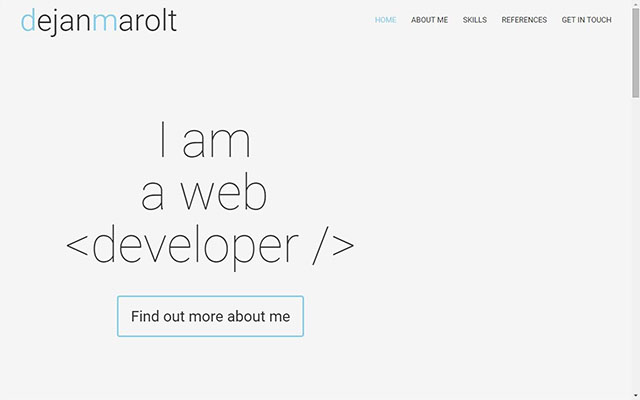This screenshot has height=400, width=640.
Task: Click the word "developer" in the headline
Action: [x=195, y=247]
